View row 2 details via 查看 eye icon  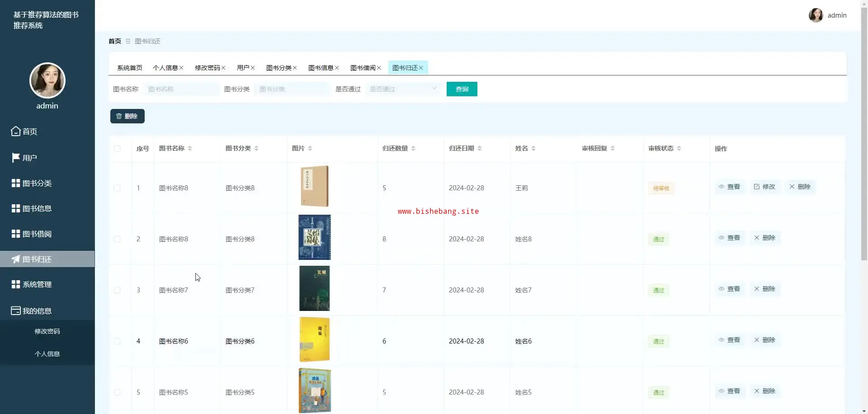click(722, 238)
